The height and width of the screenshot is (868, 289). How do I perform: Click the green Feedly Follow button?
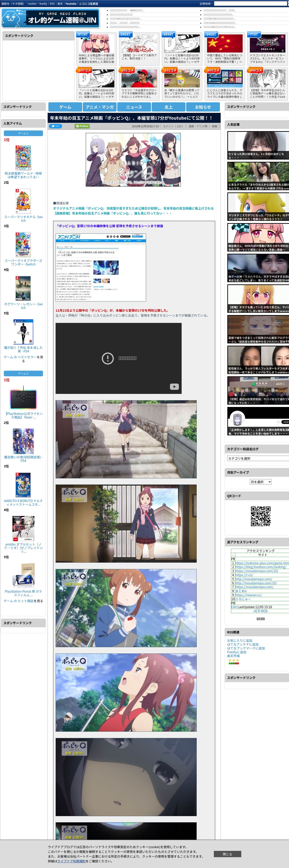coord(82,126)
